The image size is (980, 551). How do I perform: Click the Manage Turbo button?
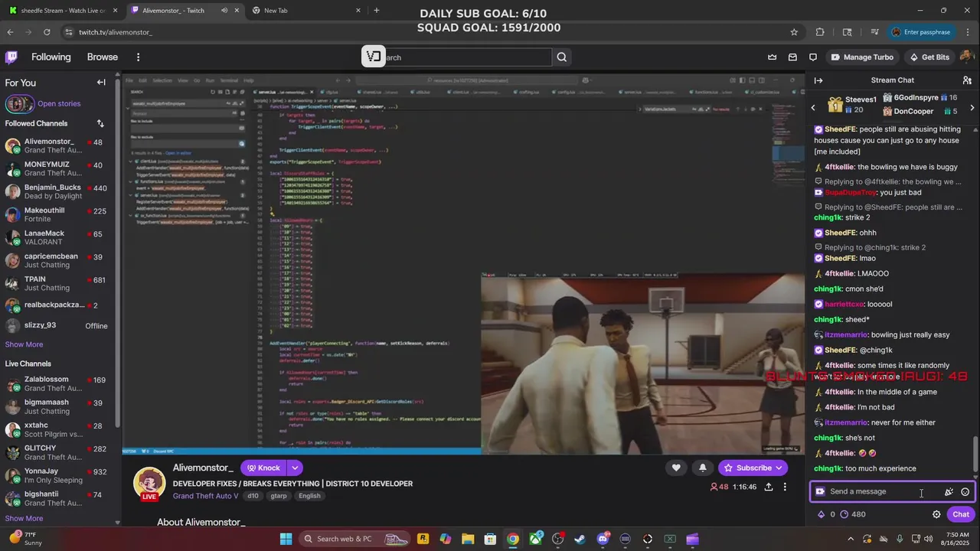(x=862, y=57)
